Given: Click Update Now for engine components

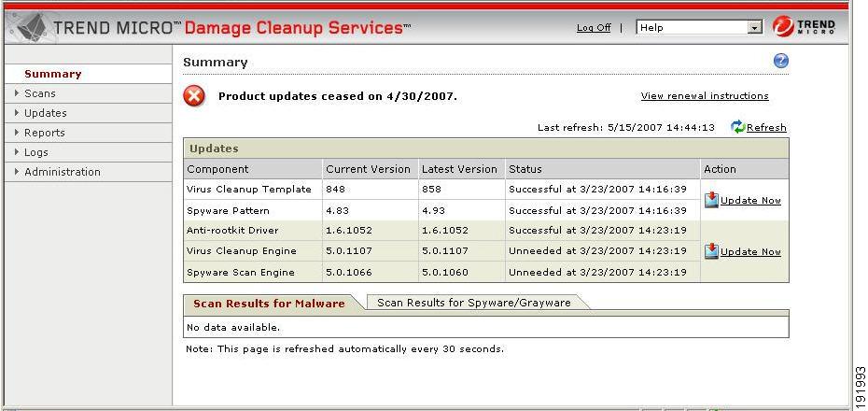Looking at the screenshot, I should coord(750,251).
